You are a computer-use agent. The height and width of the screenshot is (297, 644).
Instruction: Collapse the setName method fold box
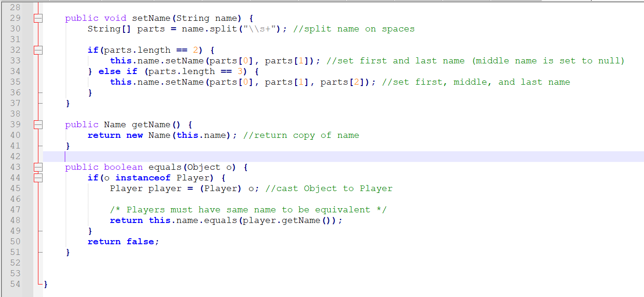tap(38, 18)
